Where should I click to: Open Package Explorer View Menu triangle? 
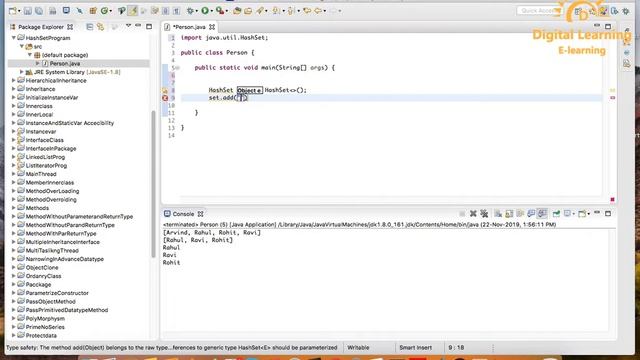coord(128,26)
